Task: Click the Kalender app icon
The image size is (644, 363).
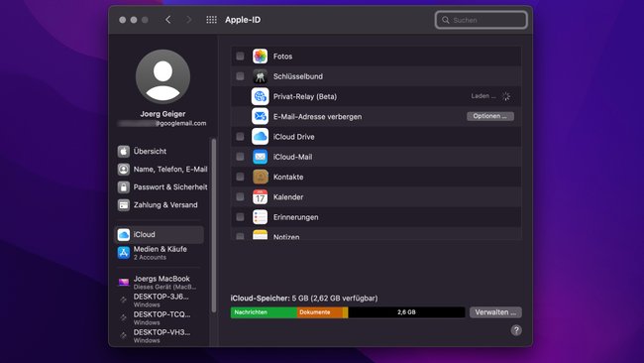Action: tap(260, 197)
